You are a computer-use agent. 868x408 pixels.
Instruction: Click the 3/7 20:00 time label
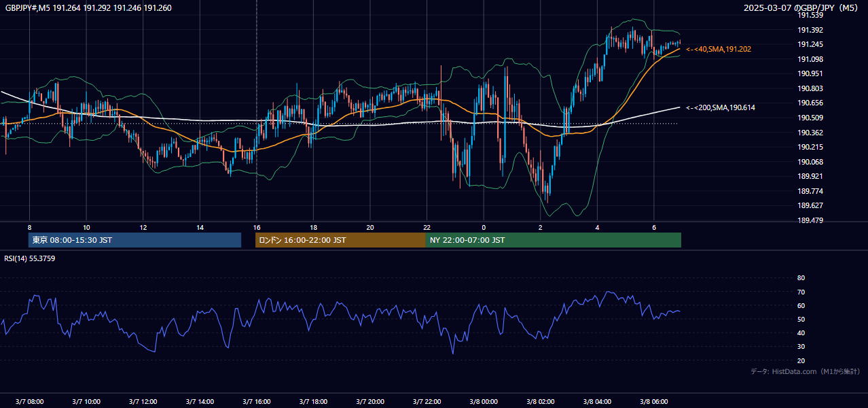click(370, 402)
